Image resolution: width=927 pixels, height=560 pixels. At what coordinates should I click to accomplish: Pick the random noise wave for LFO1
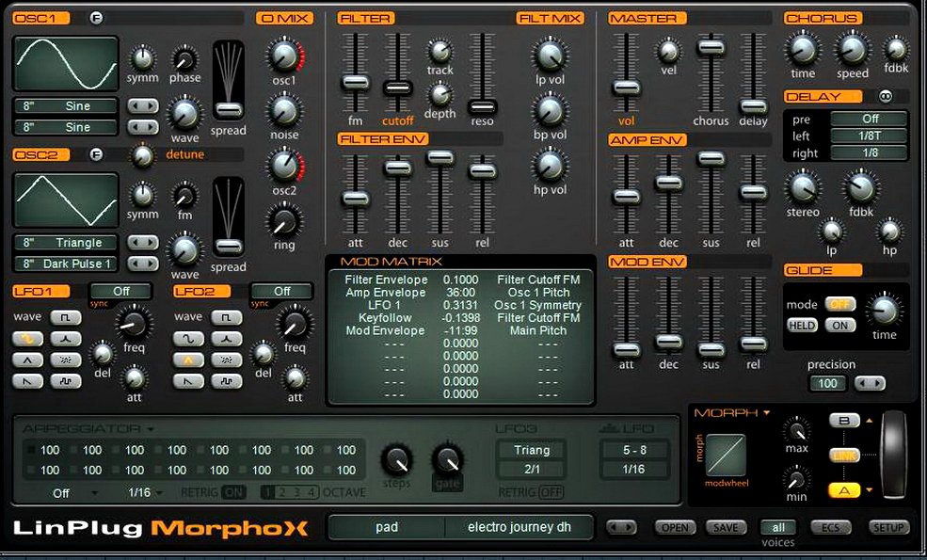pyautogui.click(x=66, y=360)
